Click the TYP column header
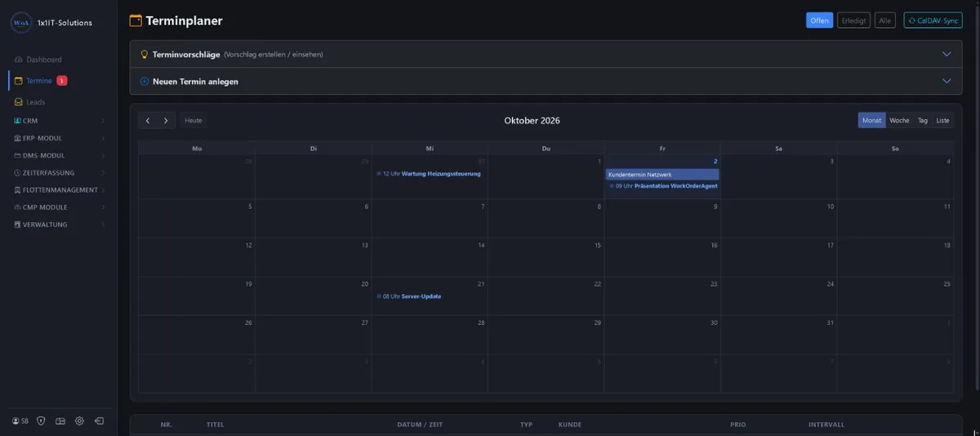This screenshot has height=436, width=980. coord(526,425)
